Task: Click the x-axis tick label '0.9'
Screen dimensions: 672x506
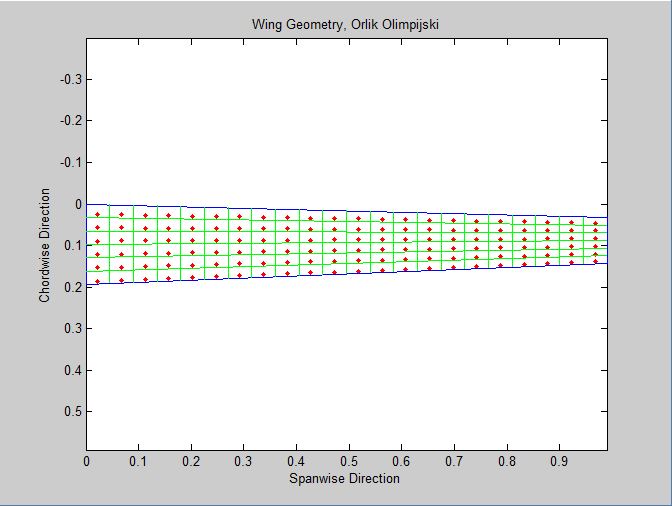Action: 559,461
